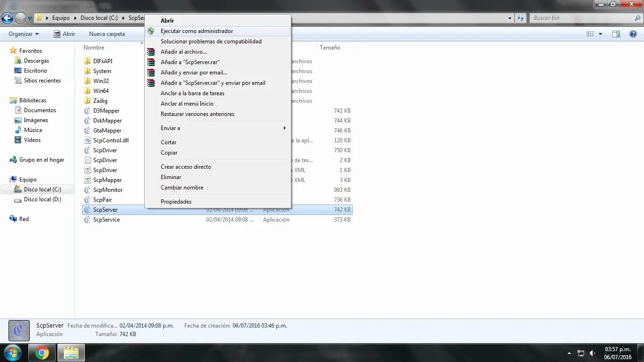Select the Win64 folder icon

click(87, 91)
